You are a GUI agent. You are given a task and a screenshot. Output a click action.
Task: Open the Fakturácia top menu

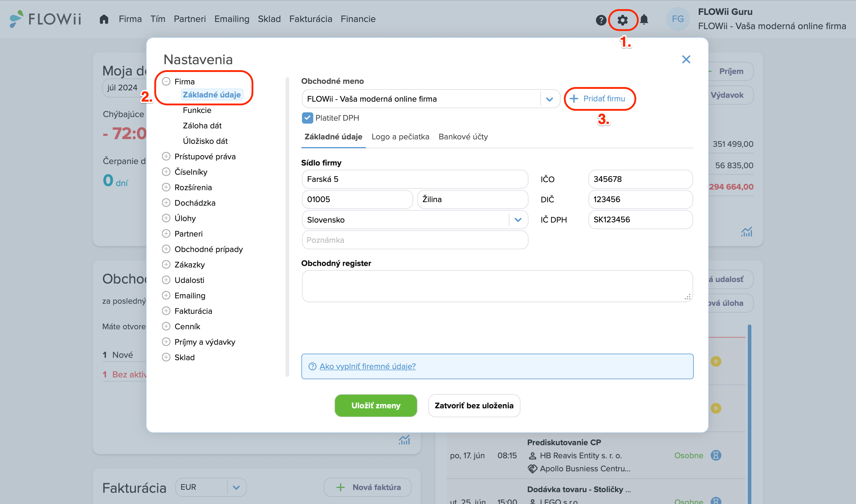tap(311, 19)
